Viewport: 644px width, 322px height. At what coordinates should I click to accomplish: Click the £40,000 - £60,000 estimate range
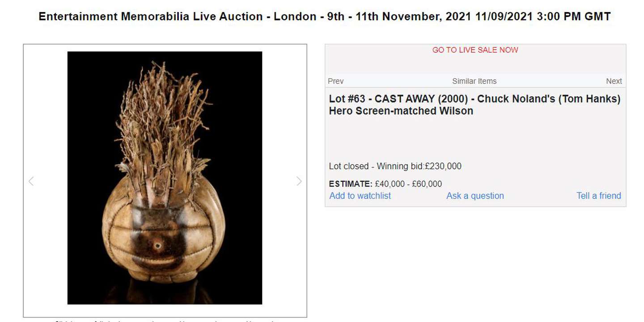[408, 184]
